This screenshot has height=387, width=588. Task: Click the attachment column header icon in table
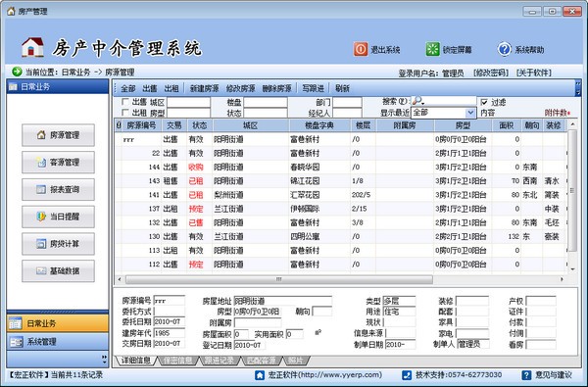pos(119,125)
